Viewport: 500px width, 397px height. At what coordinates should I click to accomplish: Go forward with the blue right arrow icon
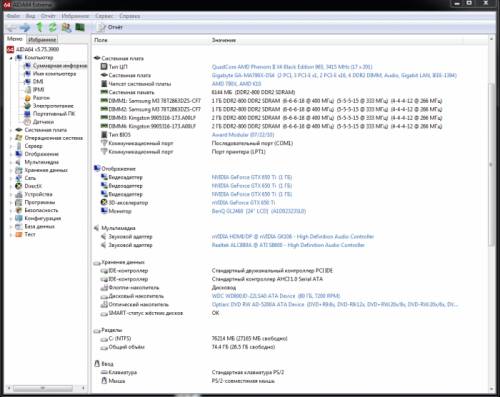coord(25,28)
